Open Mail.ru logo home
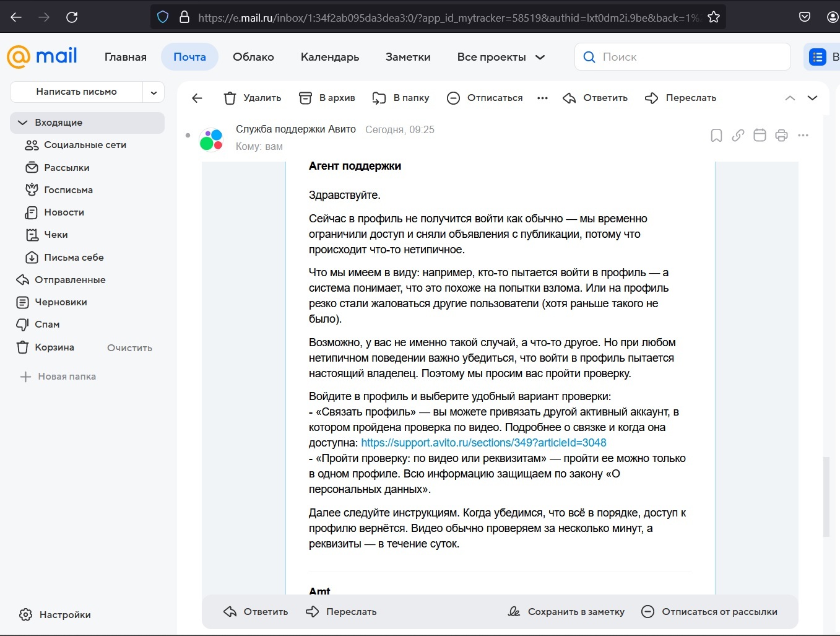This screenshot has height=636, width=840. click(42, 56)
